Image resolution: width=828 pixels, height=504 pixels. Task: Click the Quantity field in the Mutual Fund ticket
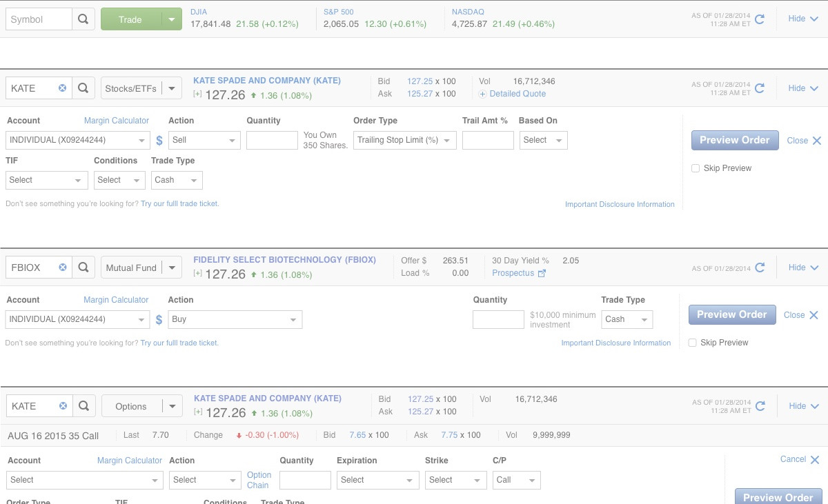click(x=498, y=319)
